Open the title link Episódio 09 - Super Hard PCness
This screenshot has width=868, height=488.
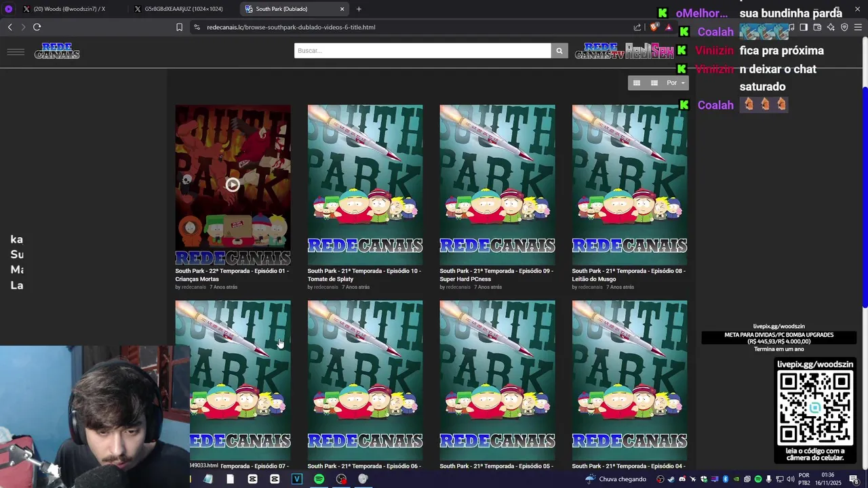click(496, 274)
